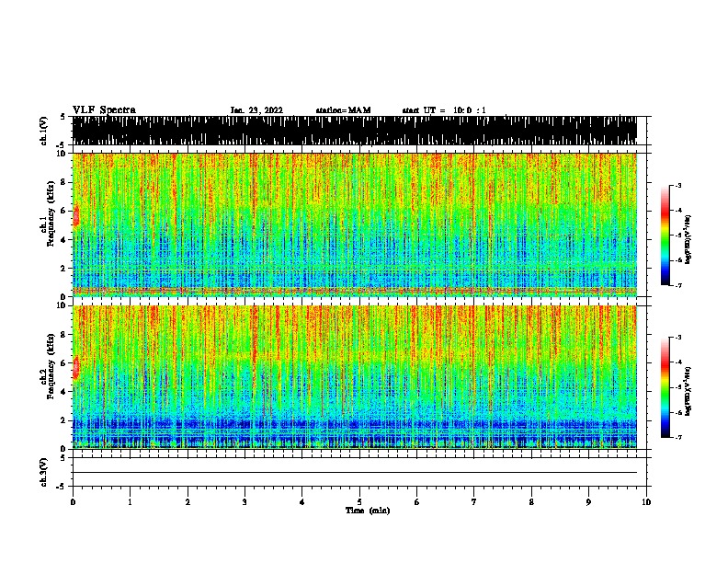728x563 pixels.
Task: Click time-axis tick label "4"
Action: 301,501
